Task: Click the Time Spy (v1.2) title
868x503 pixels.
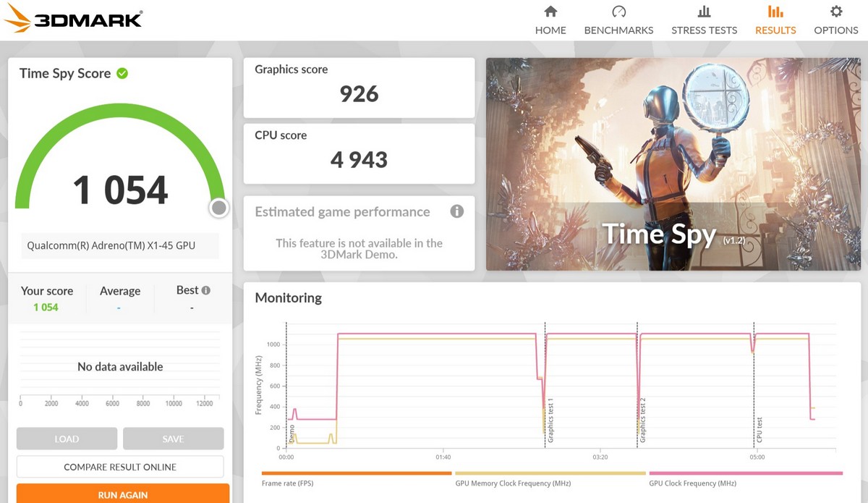Action: [x=673, y=234]
